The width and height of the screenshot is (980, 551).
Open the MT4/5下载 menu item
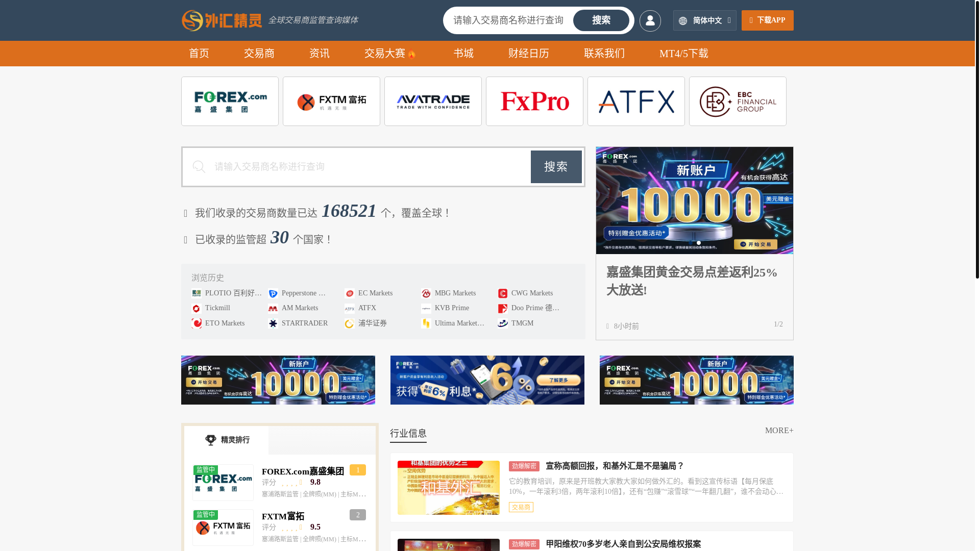pos(683,54)
